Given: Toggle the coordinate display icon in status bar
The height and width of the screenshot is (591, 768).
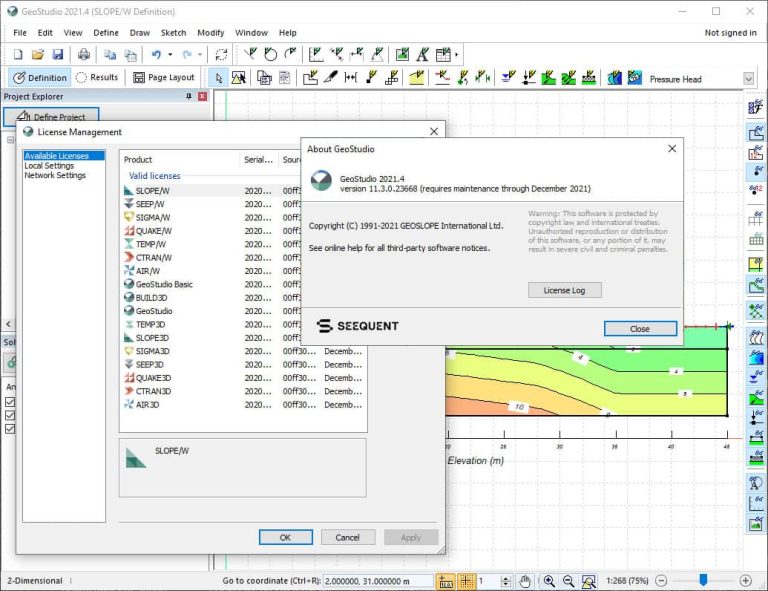Looking at the screenshot, I should (x=446, y=581).
